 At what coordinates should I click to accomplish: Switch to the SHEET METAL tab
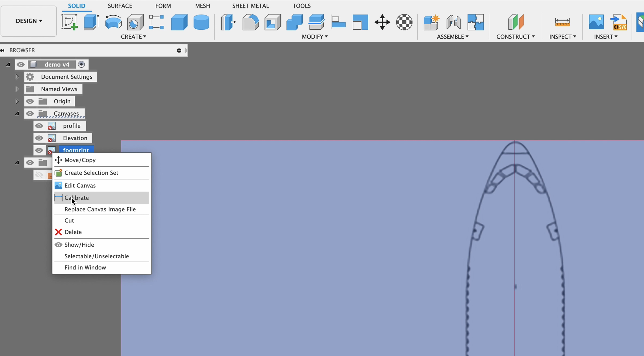click(250, 5)
